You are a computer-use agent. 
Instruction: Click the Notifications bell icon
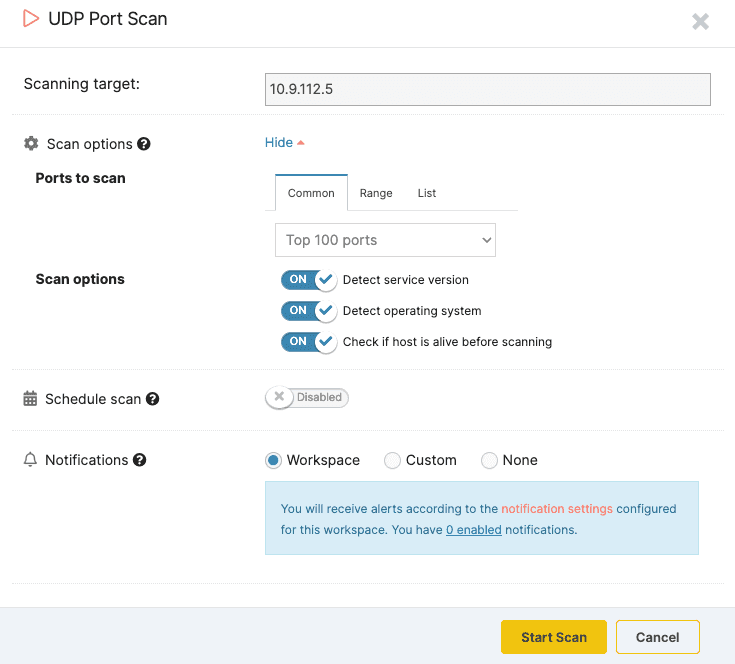pyautogui.click(x=30, y=460)
